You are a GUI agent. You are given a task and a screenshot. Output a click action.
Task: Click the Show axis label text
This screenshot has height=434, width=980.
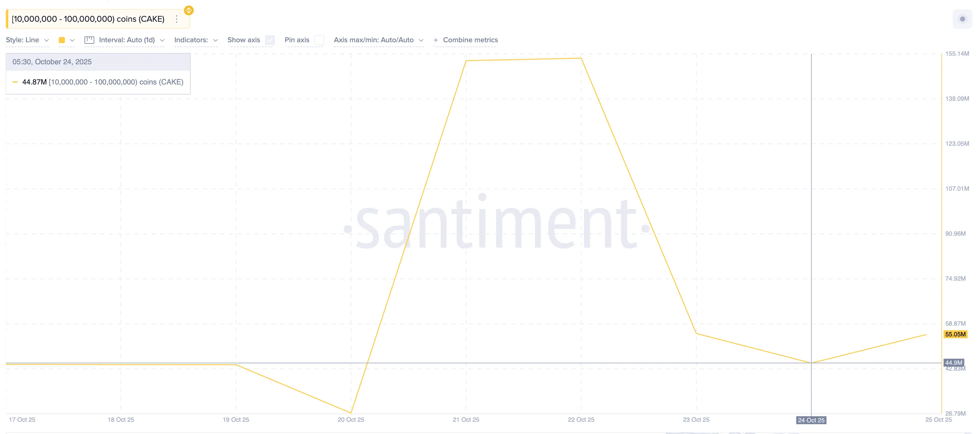[x=244, y=40]
